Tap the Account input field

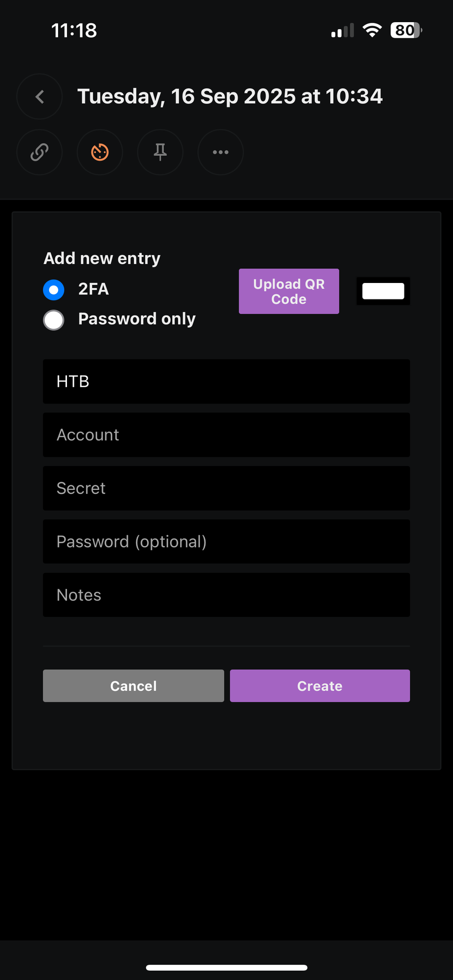tap(226, 435)
